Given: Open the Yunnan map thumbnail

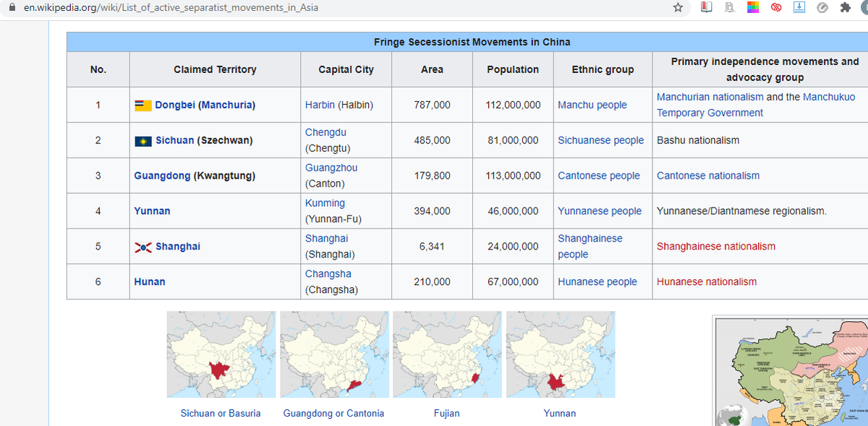Looking at the screenshot, I should (x=561, y=354).
